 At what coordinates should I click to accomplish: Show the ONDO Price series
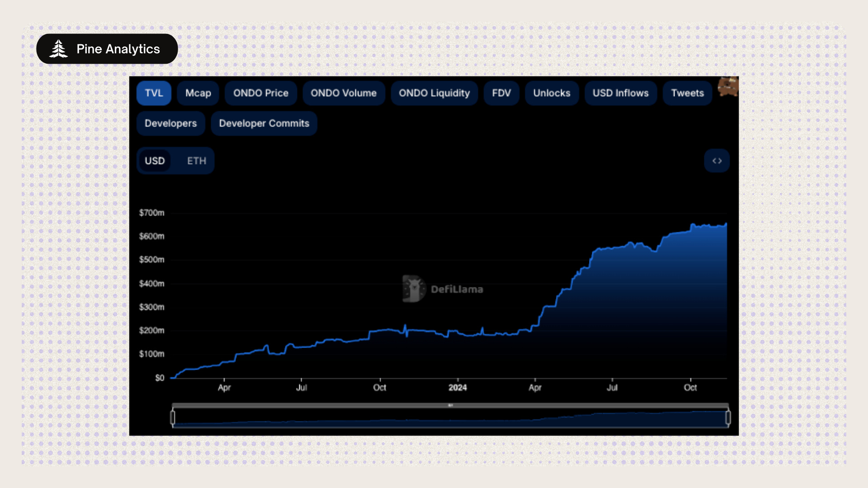[261, 93]
